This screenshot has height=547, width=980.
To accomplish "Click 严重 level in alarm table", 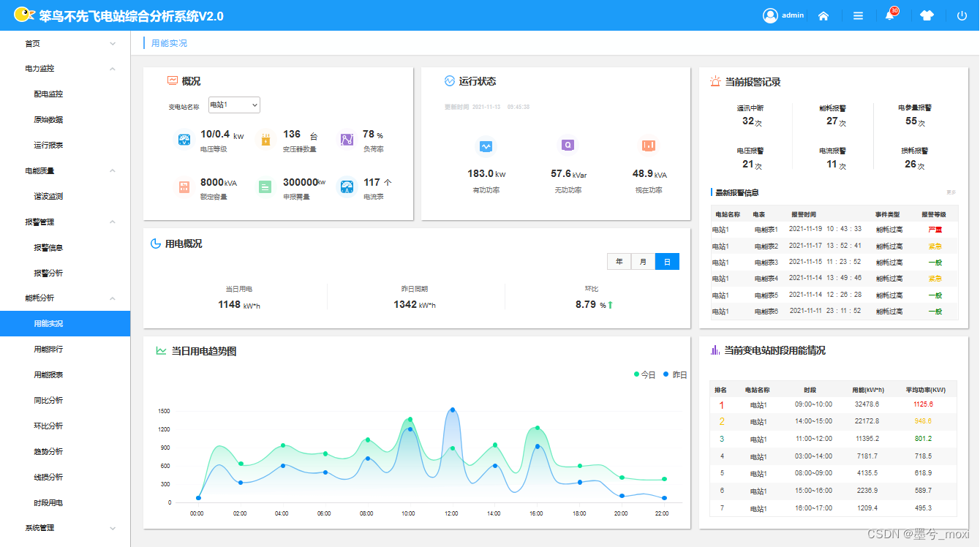I will [x=935, y=230].
